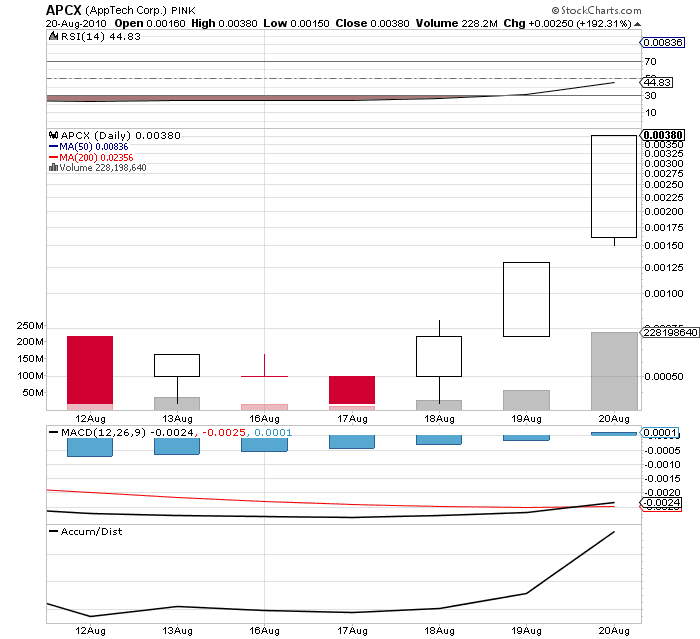Click the MA(200) 0.02356 legend text

(96, 157)
